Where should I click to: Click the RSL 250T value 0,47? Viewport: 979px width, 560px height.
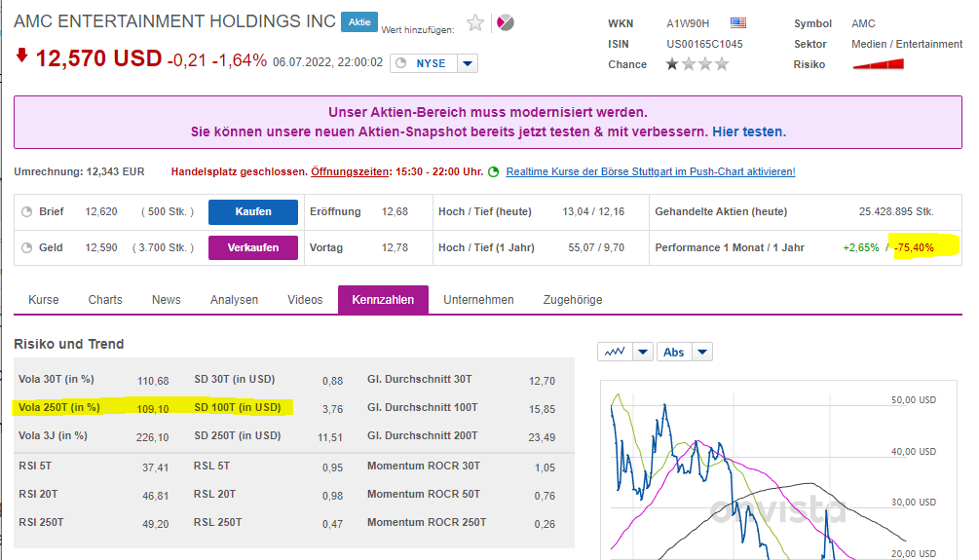(332, 524)
